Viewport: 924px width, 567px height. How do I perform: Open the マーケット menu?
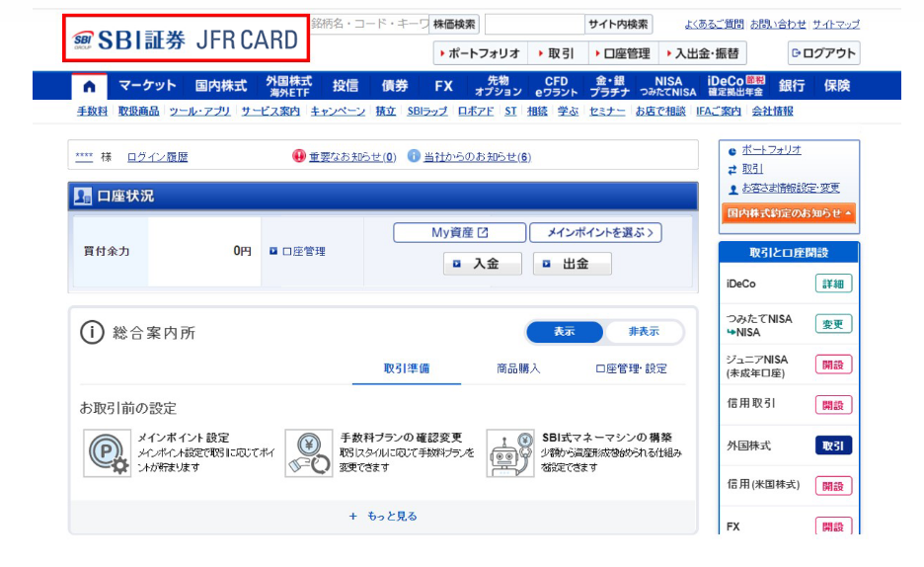pyautogui.click(x=147, y=86)
